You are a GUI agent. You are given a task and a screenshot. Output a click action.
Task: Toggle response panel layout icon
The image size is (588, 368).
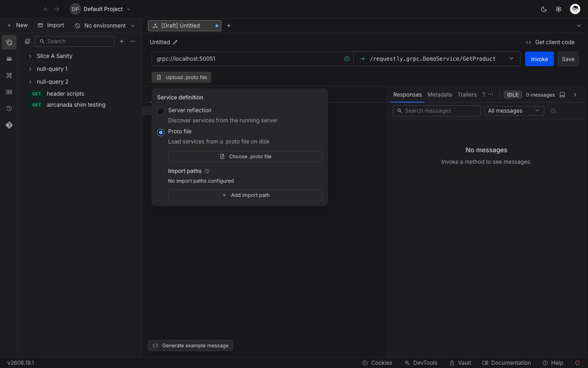(x=562, y=95)
